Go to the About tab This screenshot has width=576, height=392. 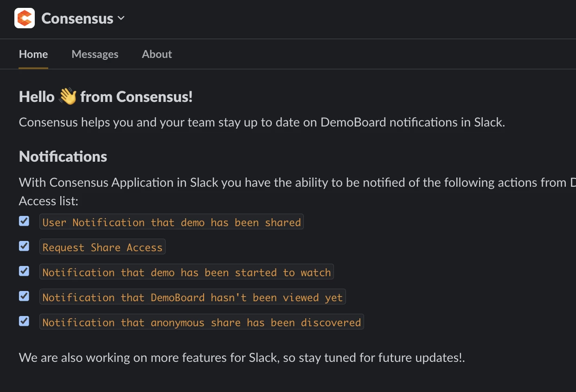coord(157,54)
